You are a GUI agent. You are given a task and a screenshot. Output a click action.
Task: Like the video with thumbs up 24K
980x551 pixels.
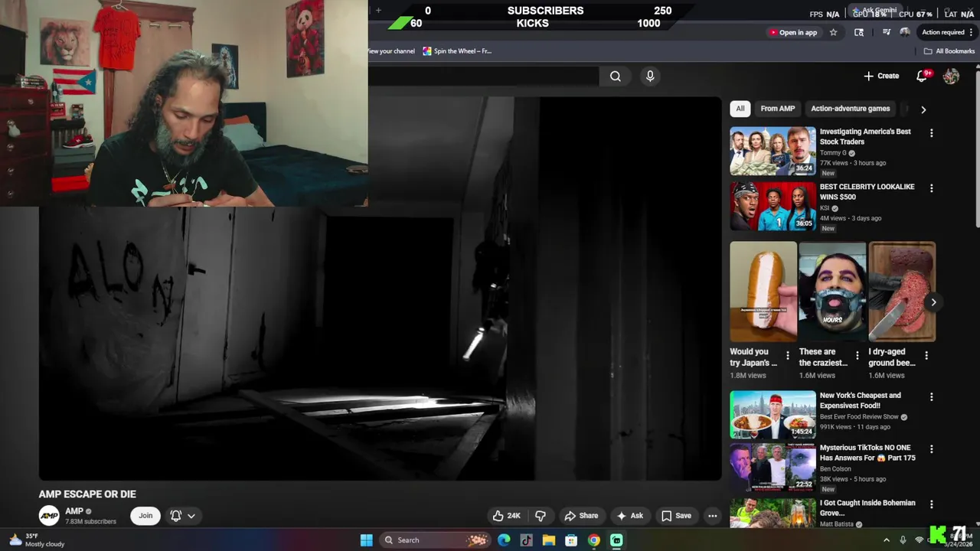coord(506,516)
